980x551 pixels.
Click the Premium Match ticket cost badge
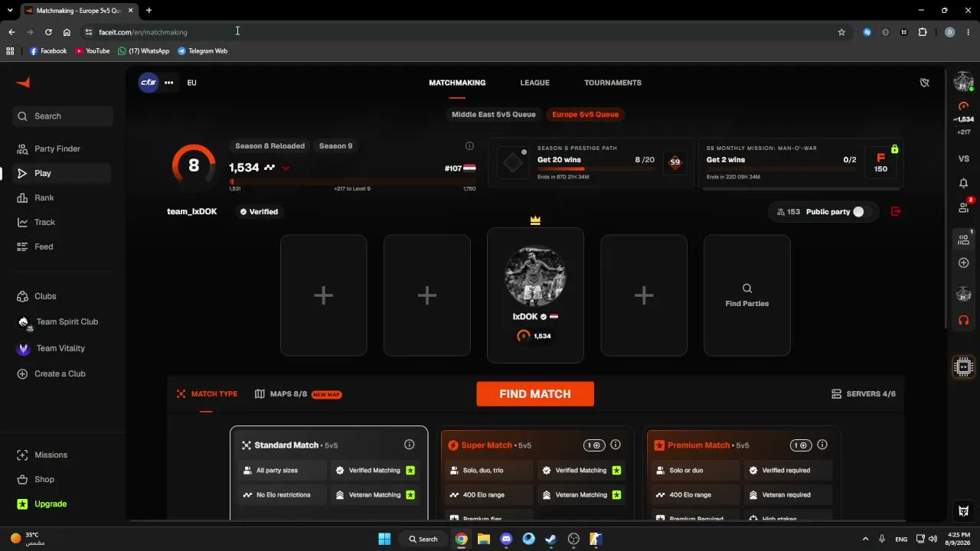click(800, 445)
